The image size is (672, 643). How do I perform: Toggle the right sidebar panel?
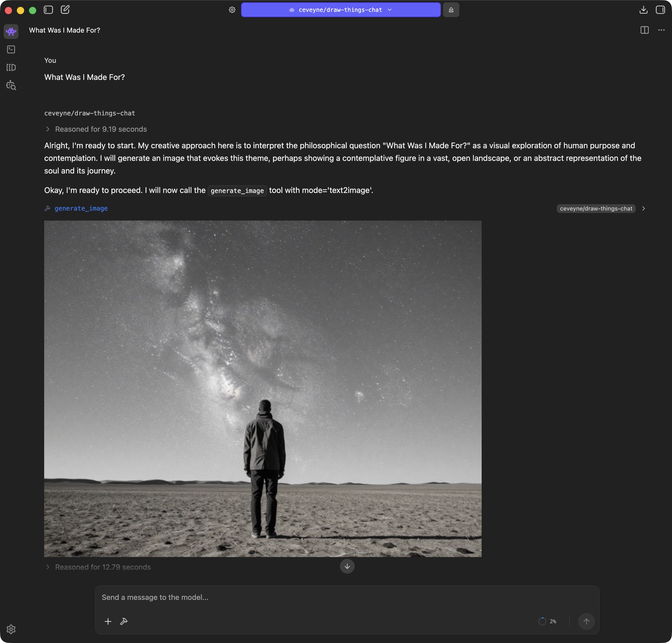(660, 10)
